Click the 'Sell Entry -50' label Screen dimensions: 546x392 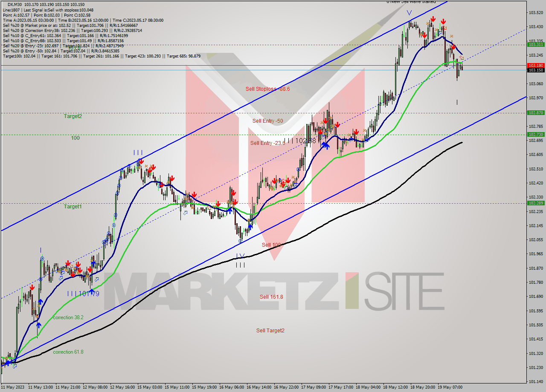click(267, 121)
